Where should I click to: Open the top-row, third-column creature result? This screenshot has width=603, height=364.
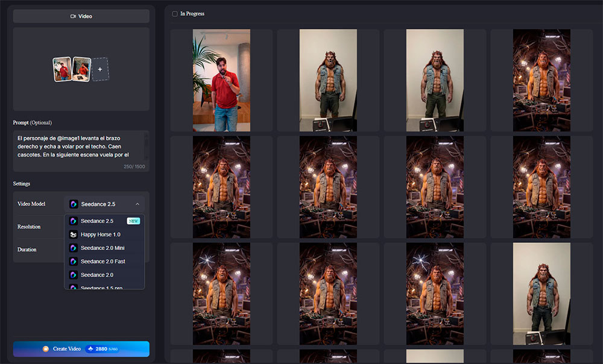pyautogui.click(x=435, y=80)
